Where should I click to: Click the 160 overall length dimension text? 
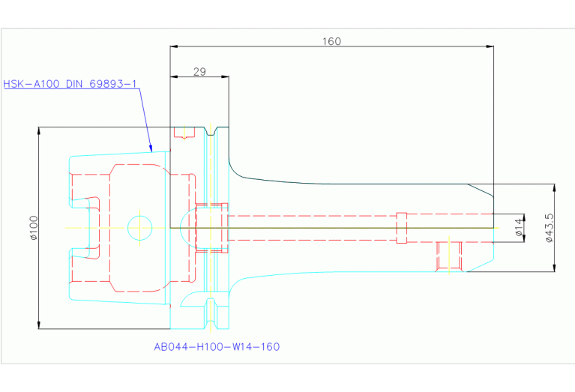pos(331,41)
